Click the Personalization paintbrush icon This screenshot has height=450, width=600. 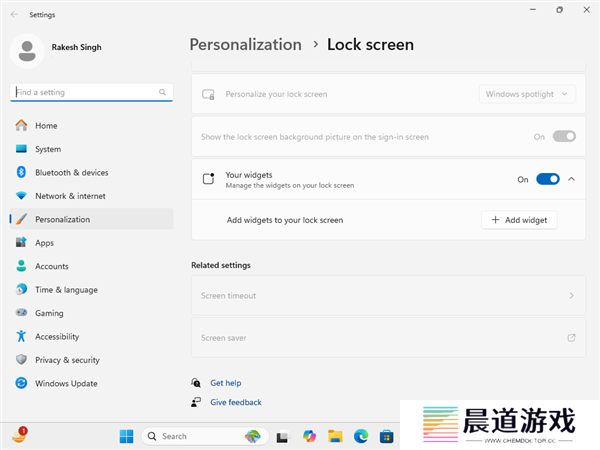[21, 219]
